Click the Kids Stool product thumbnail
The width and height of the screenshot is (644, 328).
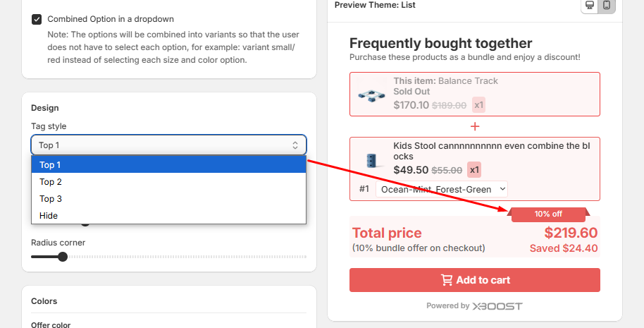[x=371, y=161]
